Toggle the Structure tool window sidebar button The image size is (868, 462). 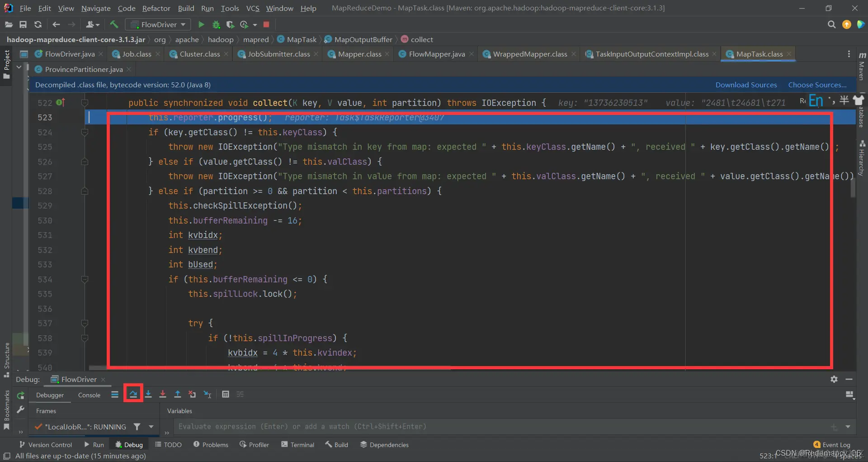click(7, 360)
